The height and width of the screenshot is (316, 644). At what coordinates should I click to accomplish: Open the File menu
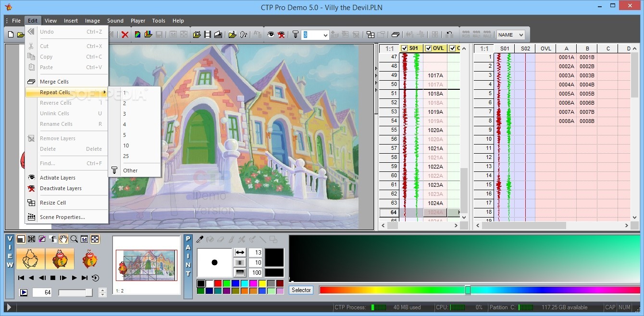tap(16, 21)
